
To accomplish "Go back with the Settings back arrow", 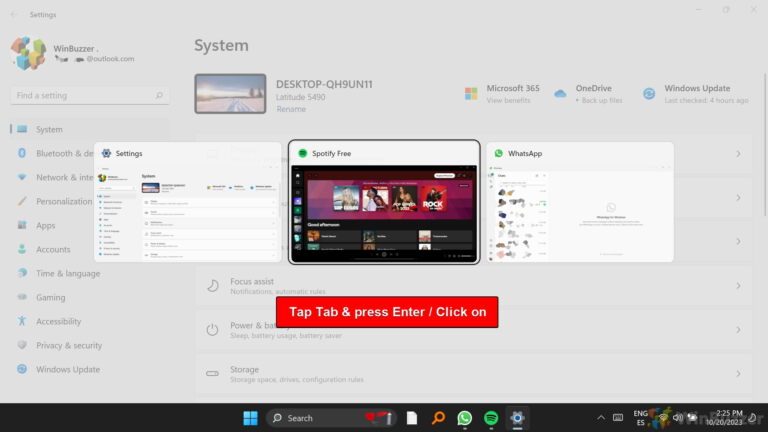I will [13, 15].
